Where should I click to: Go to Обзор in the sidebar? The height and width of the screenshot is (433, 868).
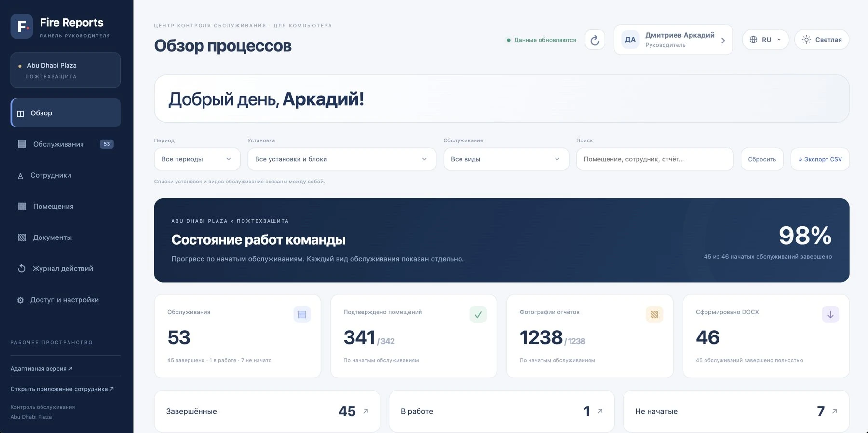tap(66, 113)
